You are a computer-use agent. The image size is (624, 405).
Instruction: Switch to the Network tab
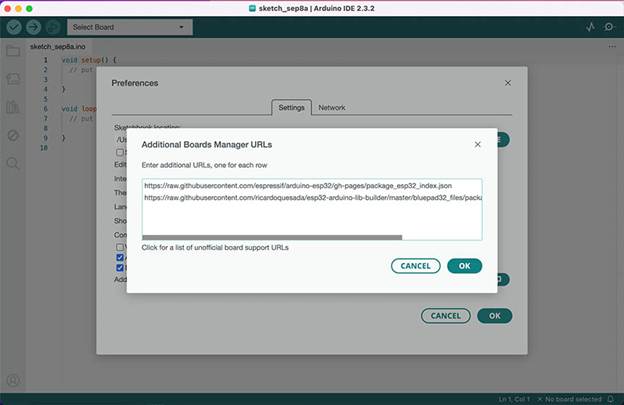click(332, 107)
